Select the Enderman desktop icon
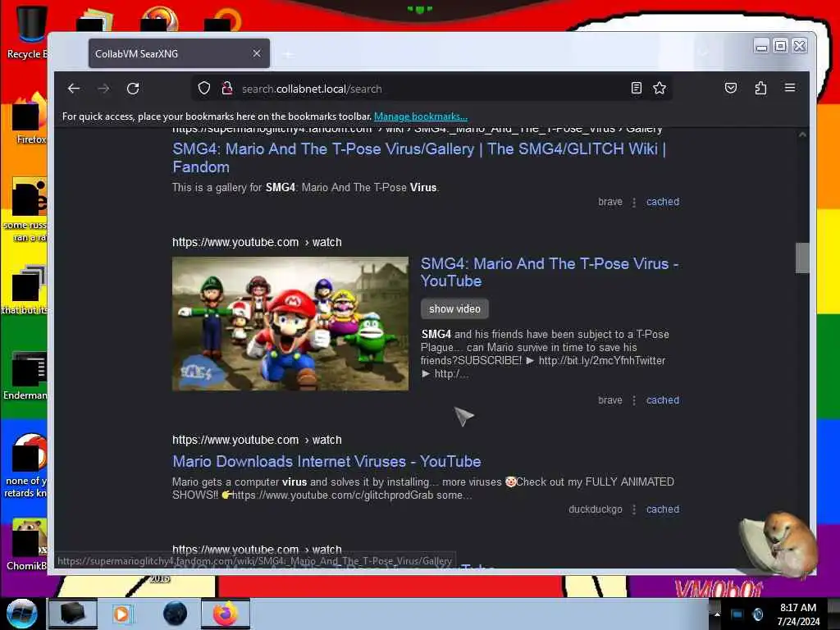The width and height of the screenshot is (840, 630). point(25,376)
